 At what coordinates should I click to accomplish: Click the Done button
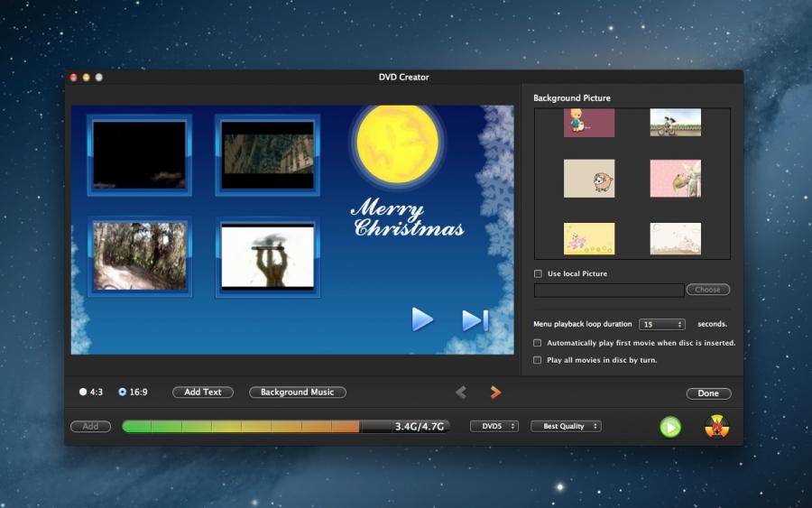[708, 393]
